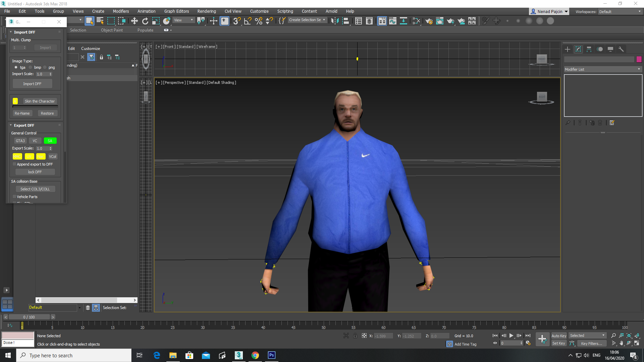Enable Append export to DFF checkbox
Image resolution: width=644 pixels, height=362 pixels.
pos(14,164)
